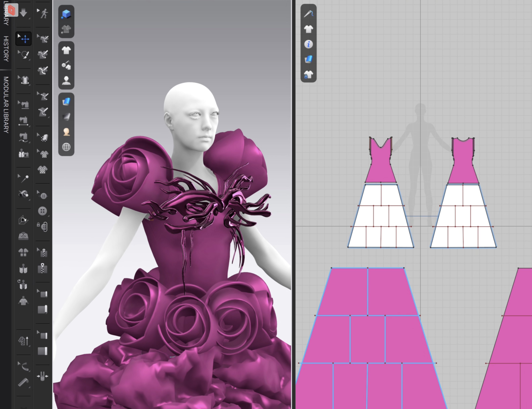Select the Transform Graphic checkered shirt with arrow

tap(43, 154)
